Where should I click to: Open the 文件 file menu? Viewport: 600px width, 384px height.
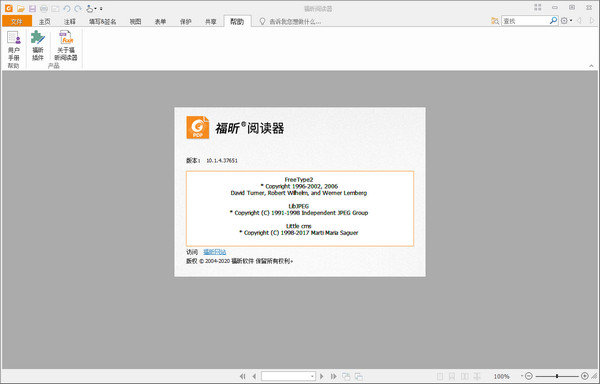coord(17,21)
